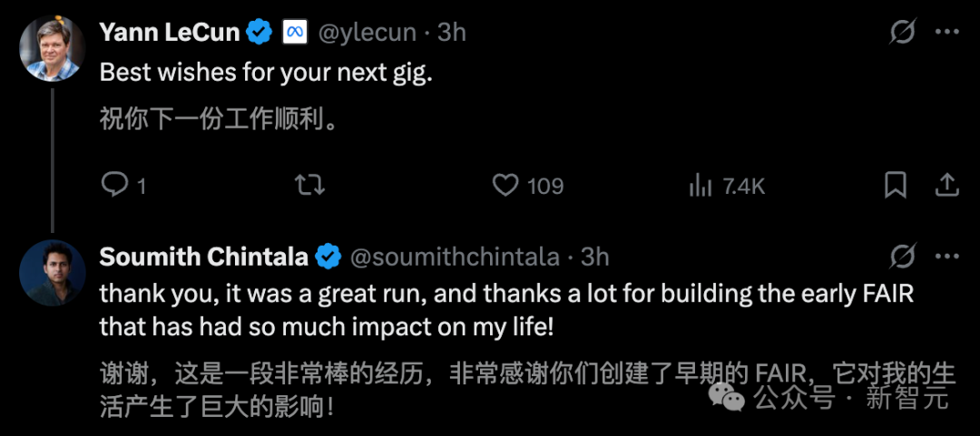The width and height of the screenshot is (980, 436).
Task: Click the Soumith Chintala display name
Action: coord(203,257)
